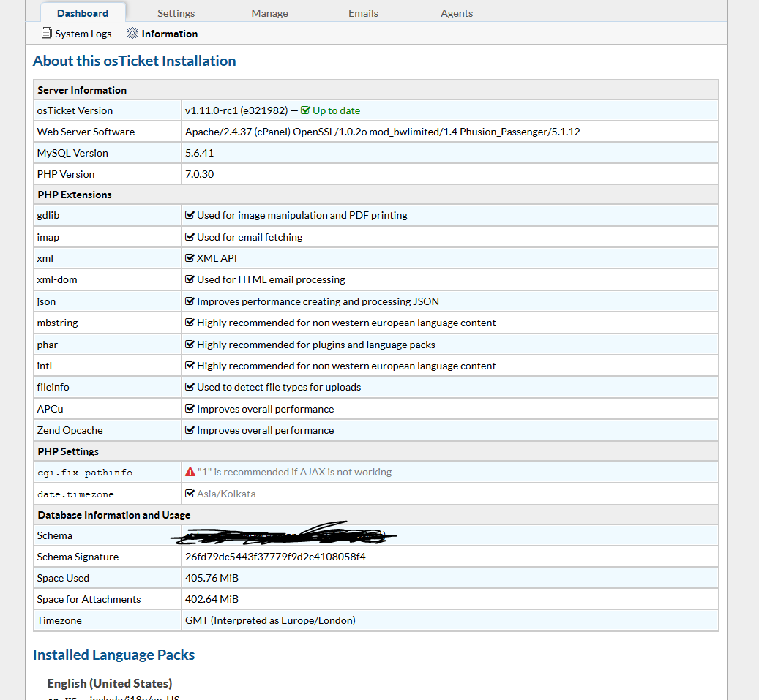
Task: Go to the Manage tab
Action: click(269, 13)
